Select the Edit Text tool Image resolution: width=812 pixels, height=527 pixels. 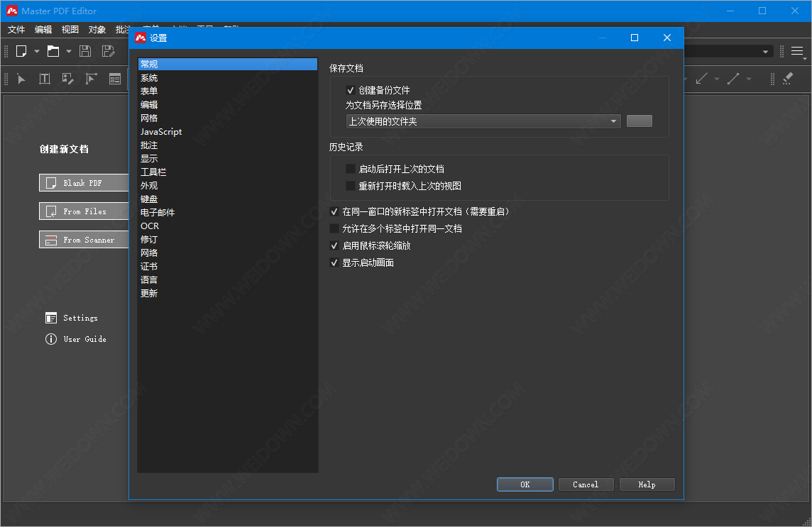45,79
